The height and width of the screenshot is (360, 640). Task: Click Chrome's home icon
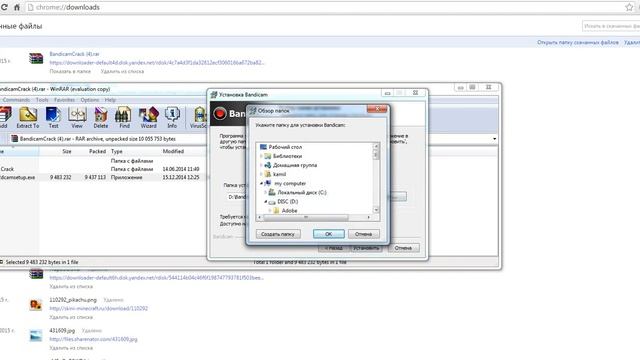[17, 7]
